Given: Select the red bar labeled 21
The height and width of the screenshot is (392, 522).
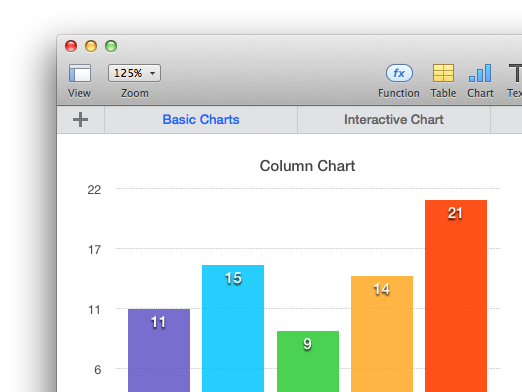Looking at the screenshot, I should [456, 296].
